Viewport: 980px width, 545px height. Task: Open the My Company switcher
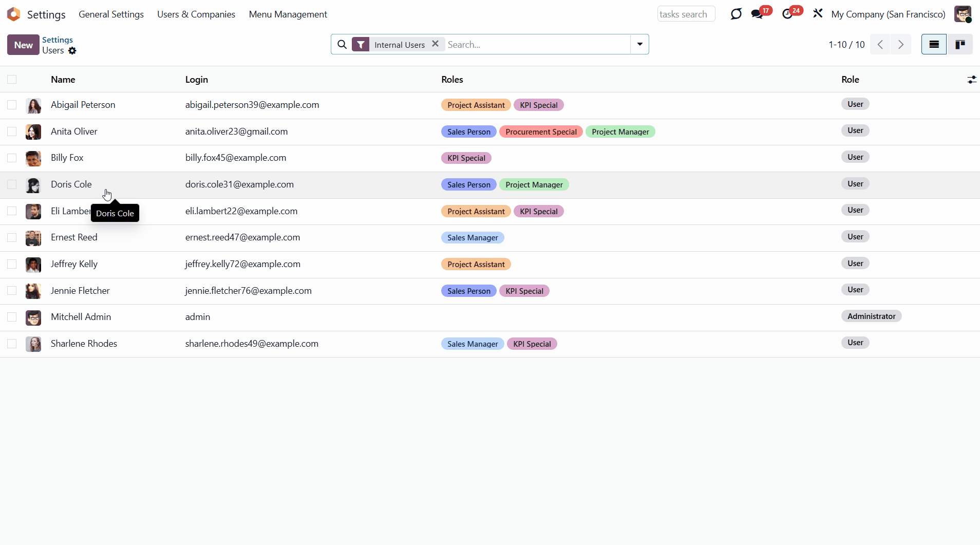point(888,14)
